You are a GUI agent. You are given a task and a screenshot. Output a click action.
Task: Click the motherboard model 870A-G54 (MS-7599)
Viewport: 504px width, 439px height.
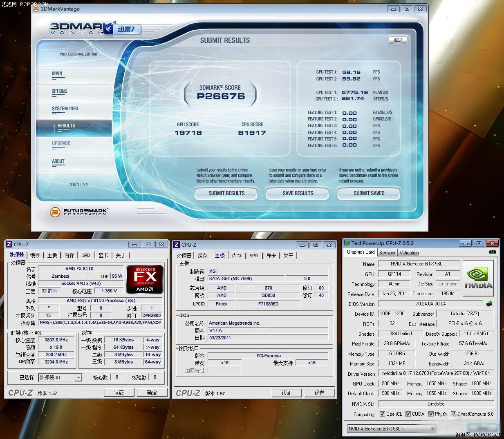click(246, 279)
